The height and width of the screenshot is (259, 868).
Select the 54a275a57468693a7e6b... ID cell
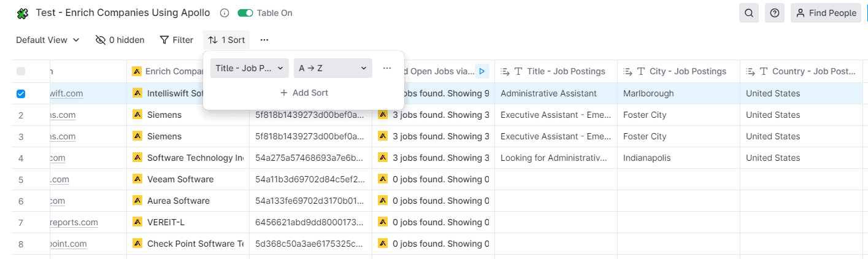310,158
